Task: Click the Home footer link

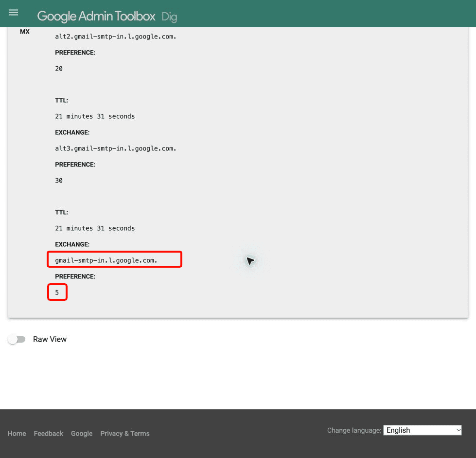Action: [17, 433]
